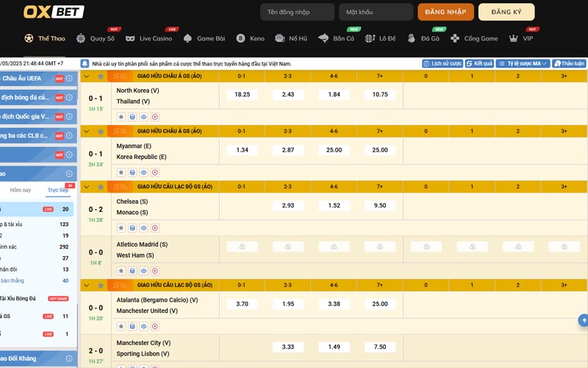Switch to Hôm nay tab
This screenshot has height=368, width=588.
point(21,190)
